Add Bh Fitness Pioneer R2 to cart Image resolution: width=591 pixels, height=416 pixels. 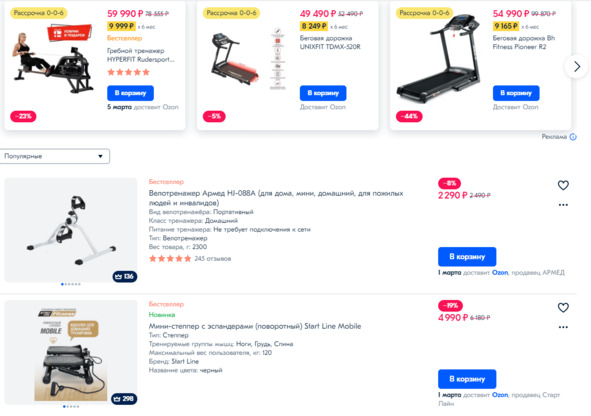click(516, 93)
